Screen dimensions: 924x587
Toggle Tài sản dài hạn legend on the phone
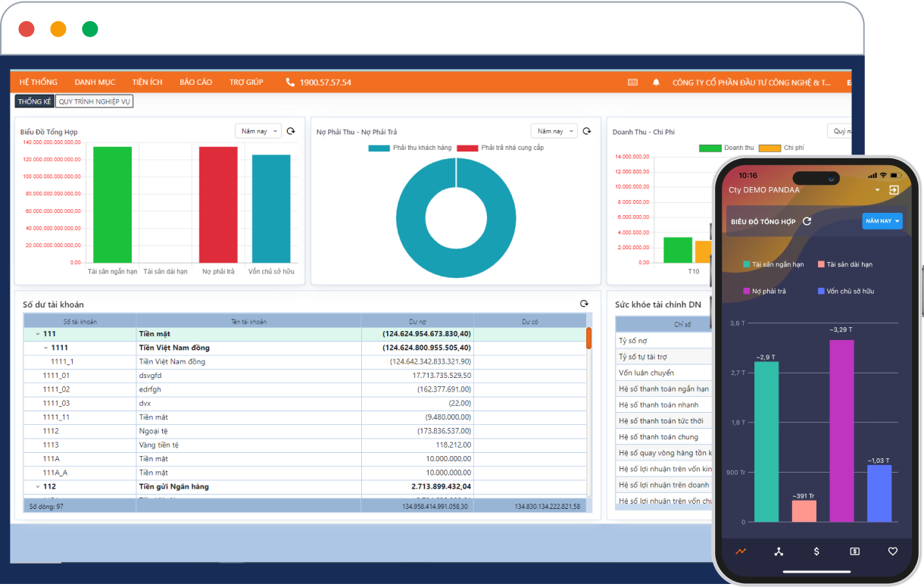(x=844, y=264)
